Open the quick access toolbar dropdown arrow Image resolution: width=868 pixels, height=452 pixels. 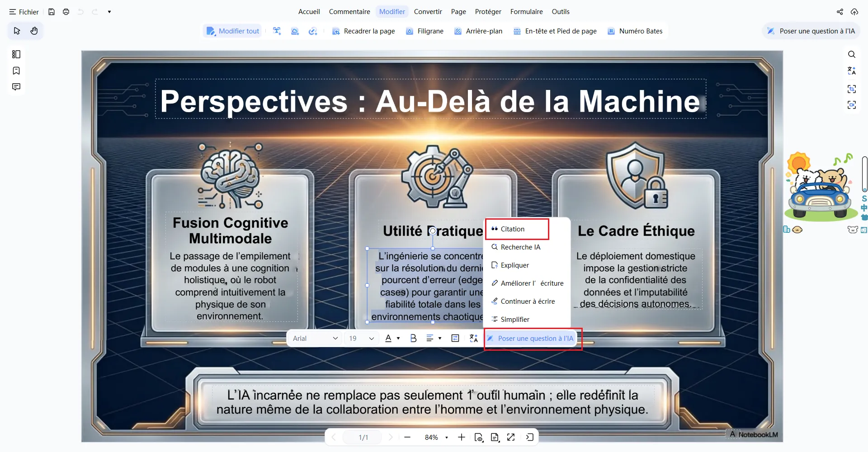point(109,12)
